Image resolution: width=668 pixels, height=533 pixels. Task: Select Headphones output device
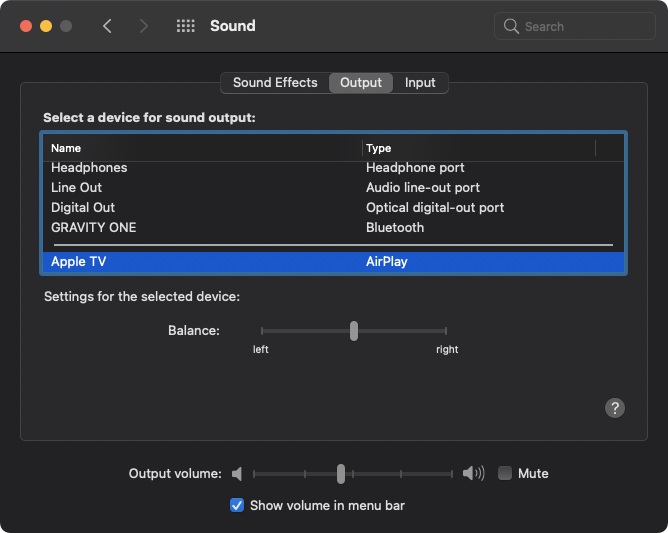point(334,168)
